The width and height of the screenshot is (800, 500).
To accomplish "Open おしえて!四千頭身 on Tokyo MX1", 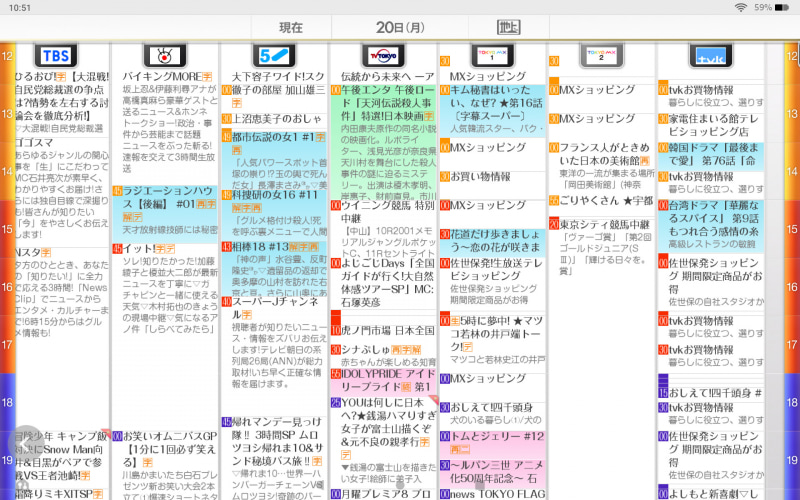I will (x=493, y=414).
